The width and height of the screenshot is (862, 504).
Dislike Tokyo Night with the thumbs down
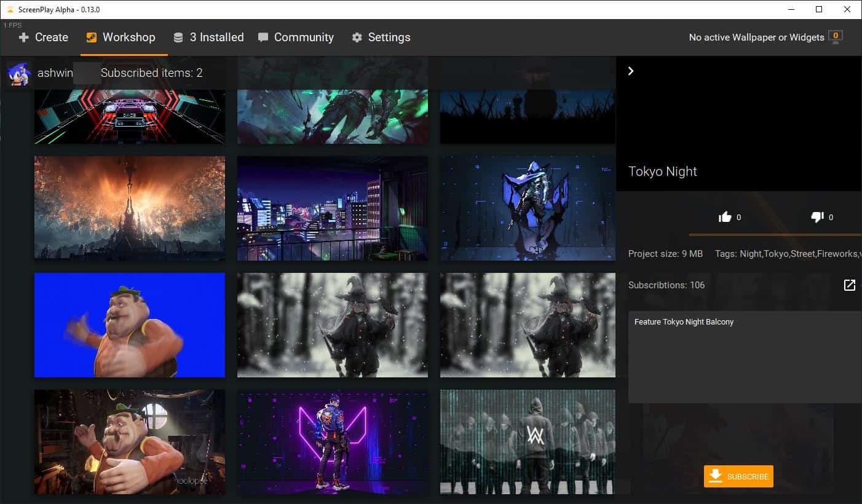click(818, 216)
